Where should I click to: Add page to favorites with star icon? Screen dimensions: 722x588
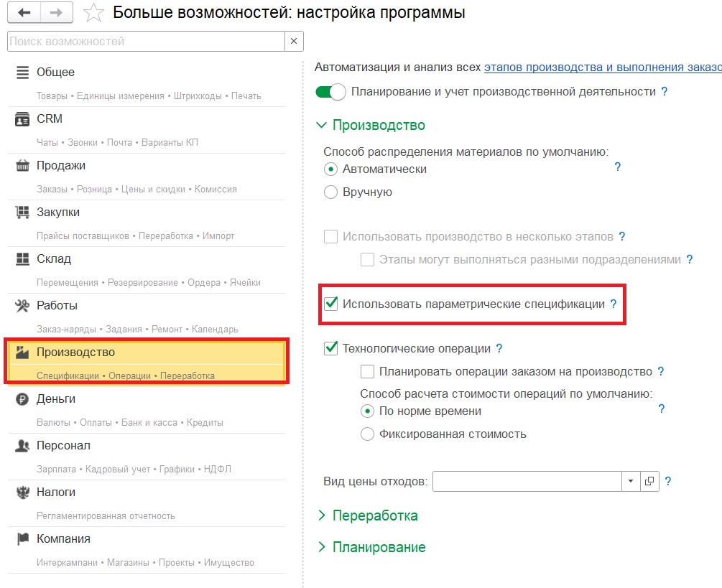pos(93,13)
